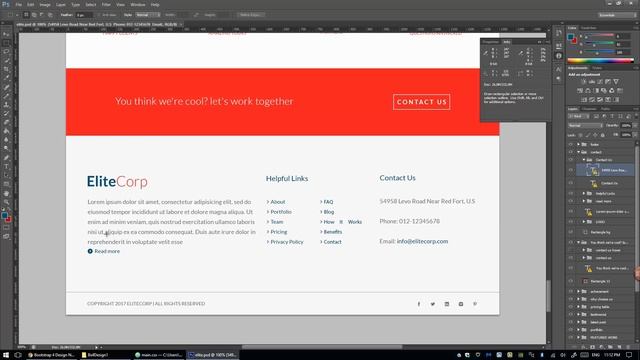Add a Brightness/Contrast adjustment
The height and width of the screenshot is (360, 640).
tap(584, 82)
